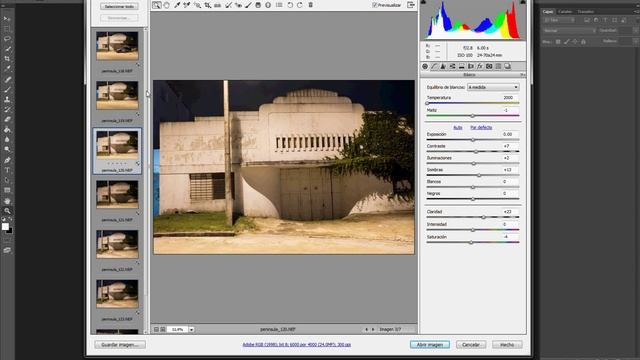The image size is (640, 360).
Task: Select thumbnail peninsula_119.NEF
Action: (117, 95)
